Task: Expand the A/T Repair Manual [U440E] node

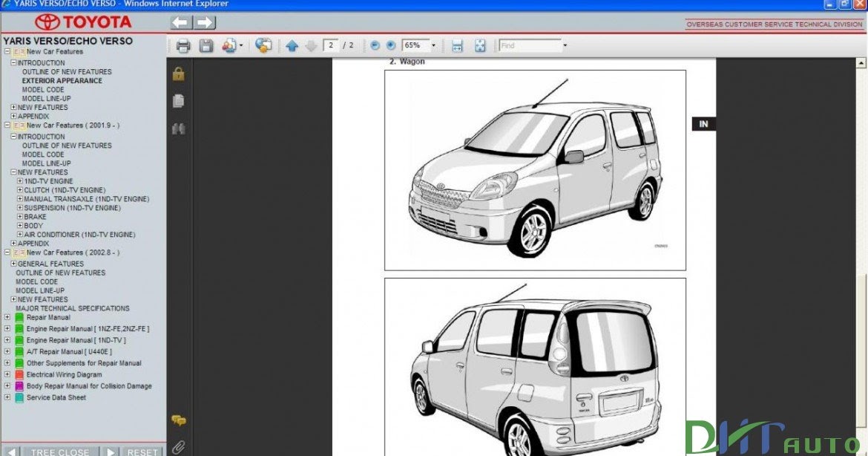Action: click(7, 352)
